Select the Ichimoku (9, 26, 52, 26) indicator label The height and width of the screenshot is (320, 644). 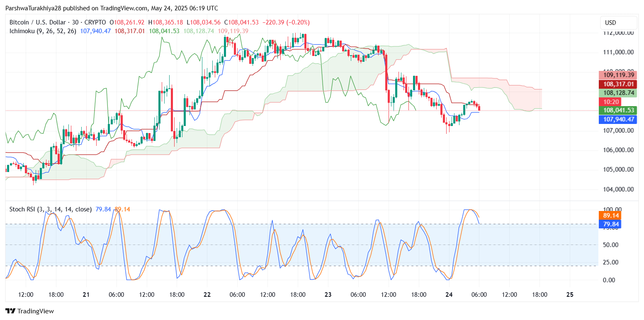click(x=43, y=31)
